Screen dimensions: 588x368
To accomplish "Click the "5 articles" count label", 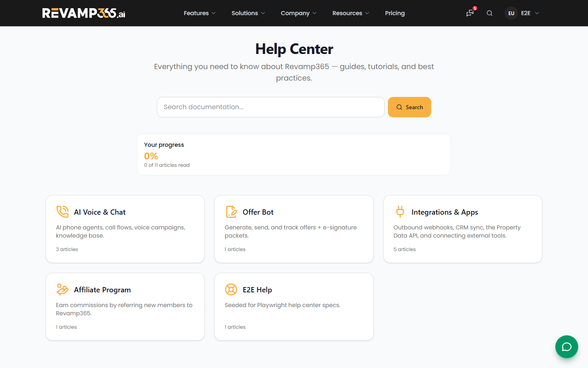I will (x=405, y=249).
